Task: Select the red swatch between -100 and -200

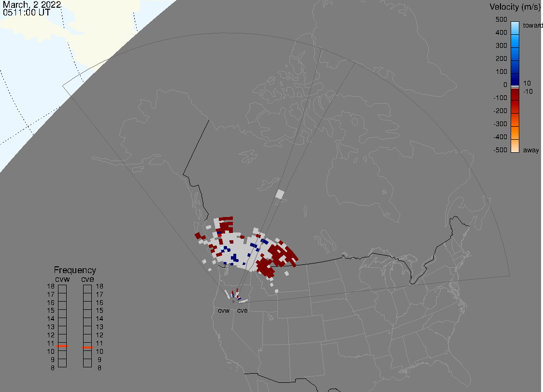Action: pos(515,107)
